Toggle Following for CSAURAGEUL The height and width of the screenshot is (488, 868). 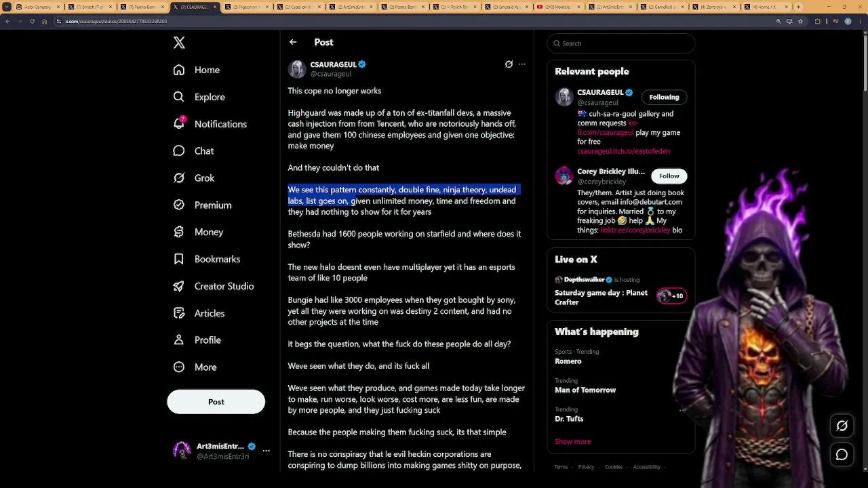coord(664,97)
